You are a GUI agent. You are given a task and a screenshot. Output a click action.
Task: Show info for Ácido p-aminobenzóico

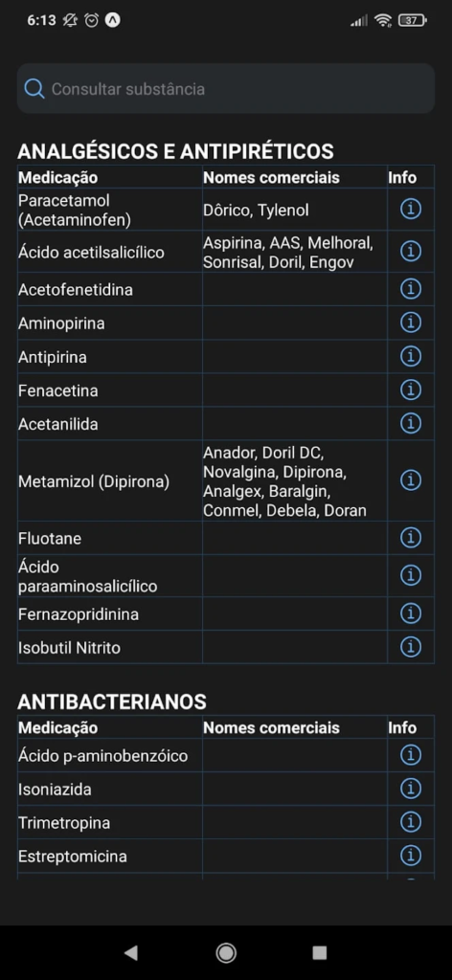click(411, 755)
